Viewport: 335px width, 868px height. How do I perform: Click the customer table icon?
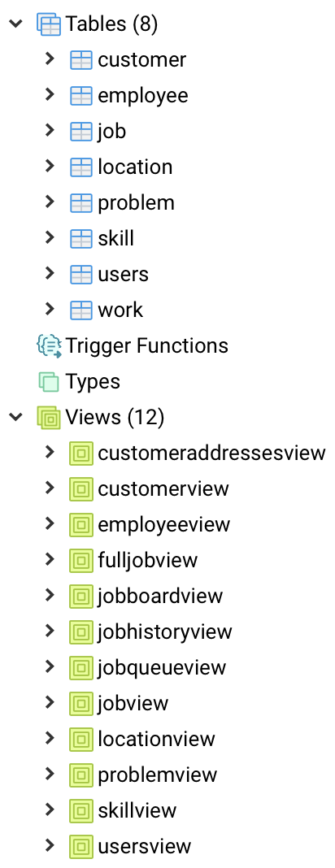pos(81,60)
